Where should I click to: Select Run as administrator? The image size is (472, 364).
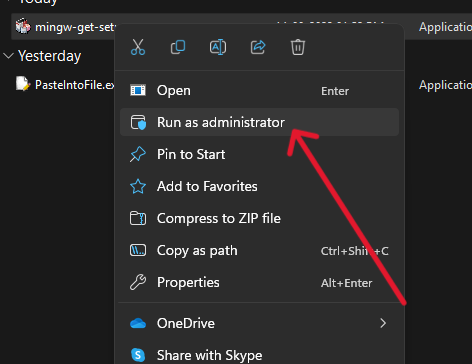259,122
